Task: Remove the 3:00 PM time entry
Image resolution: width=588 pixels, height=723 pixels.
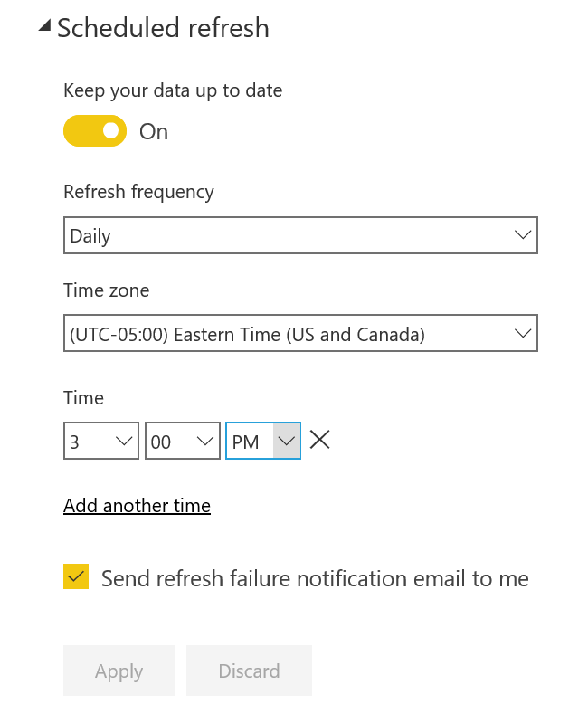Action: 320,440
